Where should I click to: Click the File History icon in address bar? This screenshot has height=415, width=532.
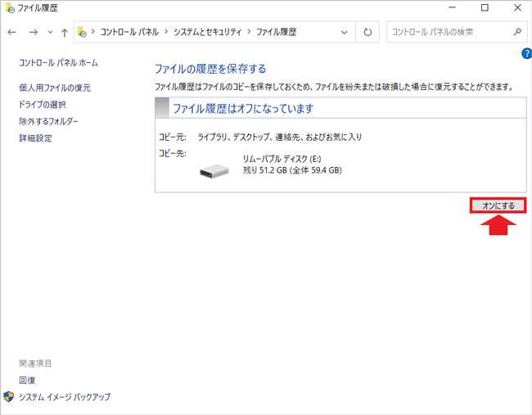pos(82,32)
